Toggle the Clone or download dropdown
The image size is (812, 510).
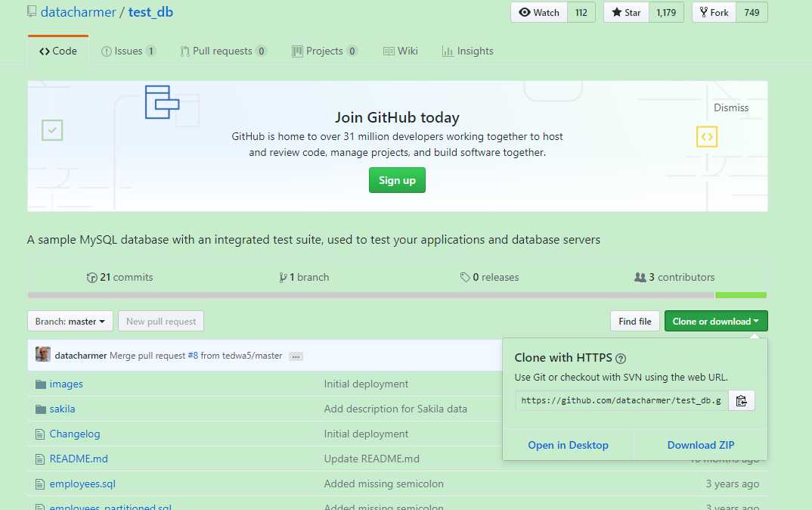[x=716, y=322]
